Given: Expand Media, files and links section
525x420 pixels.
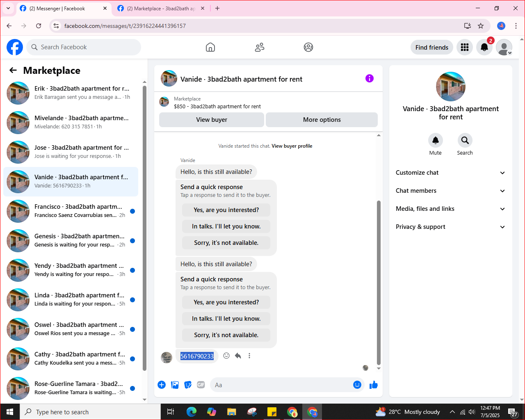Looking at the screenshot, I should click(x=450, y=209).
